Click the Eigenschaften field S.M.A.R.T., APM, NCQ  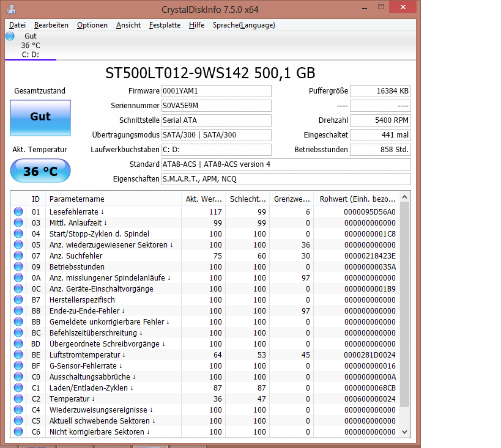(x=286, y=179)
